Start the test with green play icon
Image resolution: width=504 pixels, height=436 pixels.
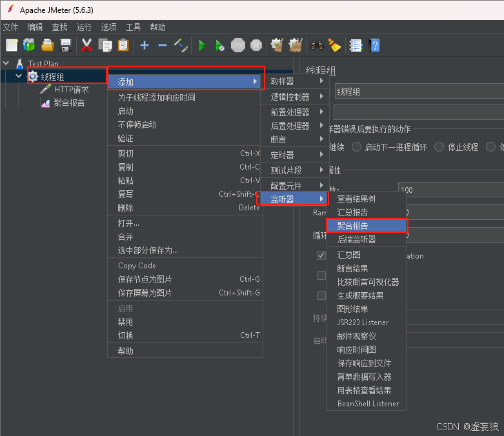202,45
